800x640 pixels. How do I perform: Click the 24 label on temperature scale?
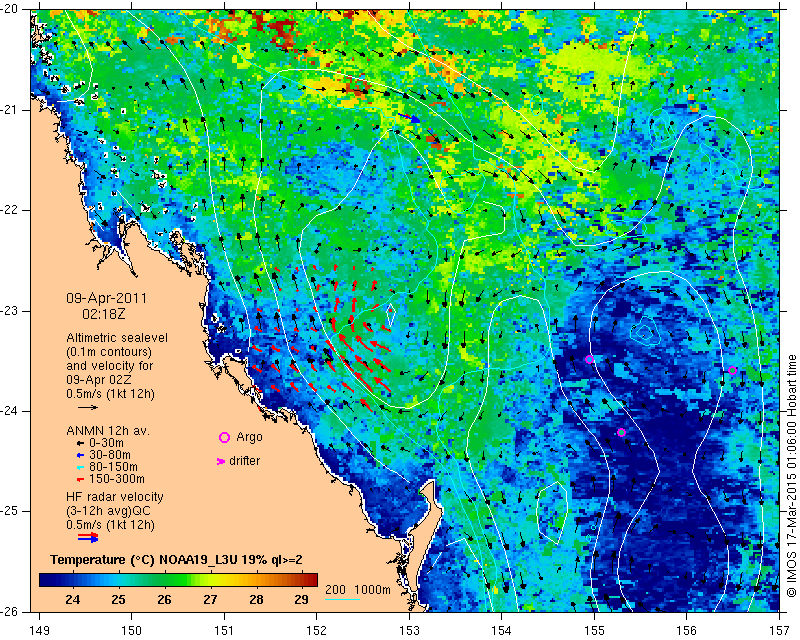tap(72, 600)
